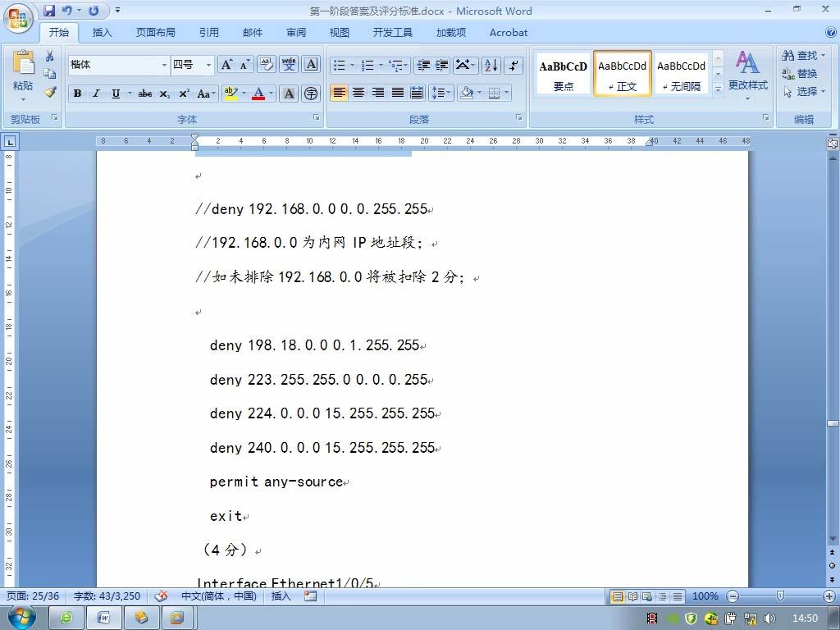Align text right
Screen dimensions: 840x630
378,92
